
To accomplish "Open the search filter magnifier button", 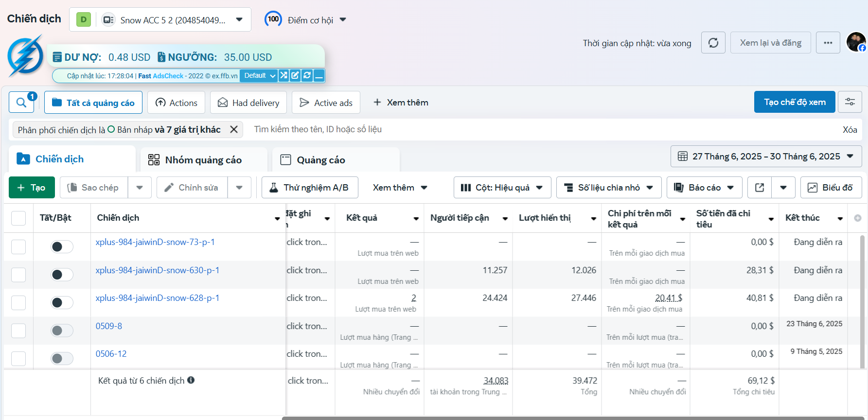I will 21,103.
